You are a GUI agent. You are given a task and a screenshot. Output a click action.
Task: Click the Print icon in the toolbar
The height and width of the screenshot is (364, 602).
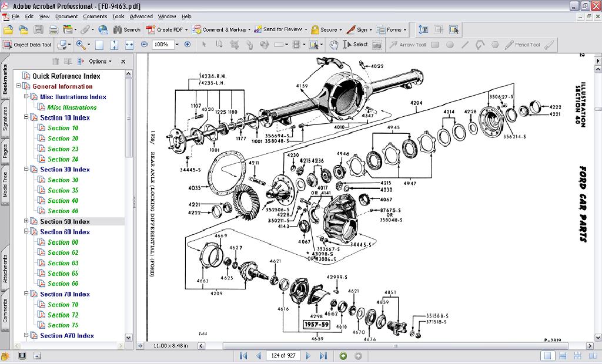coord(53,29)
